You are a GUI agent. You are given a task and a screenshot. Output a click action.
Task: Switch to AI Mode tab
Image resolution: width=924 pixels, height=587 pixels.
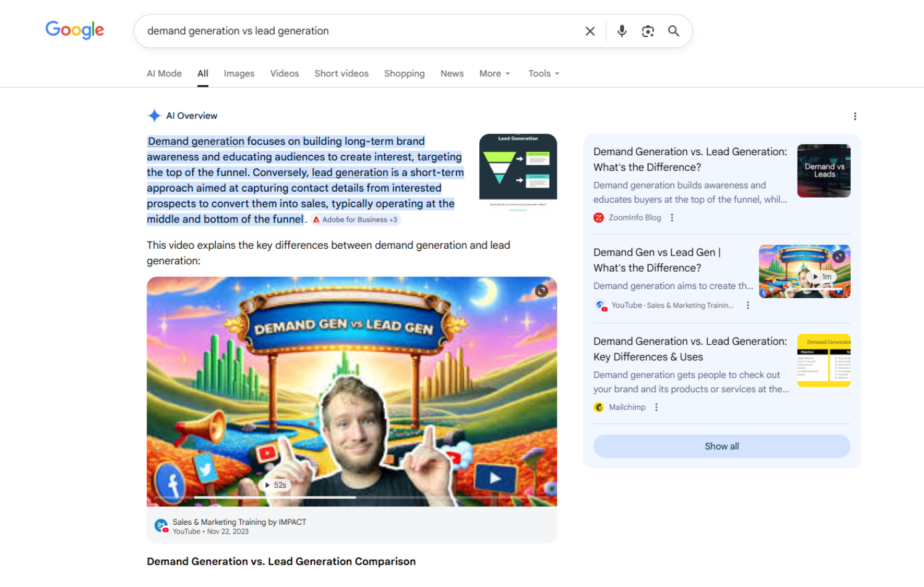pyautogui.click(x=164, y=74)
